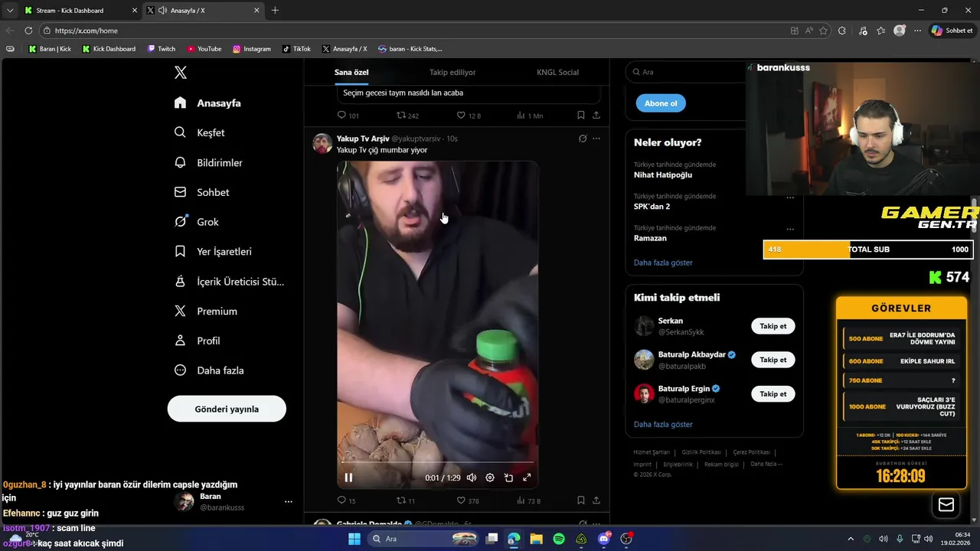
Task: Click Daha fazla göster under Kimi takip etmeli
Action: coord(663,424)
